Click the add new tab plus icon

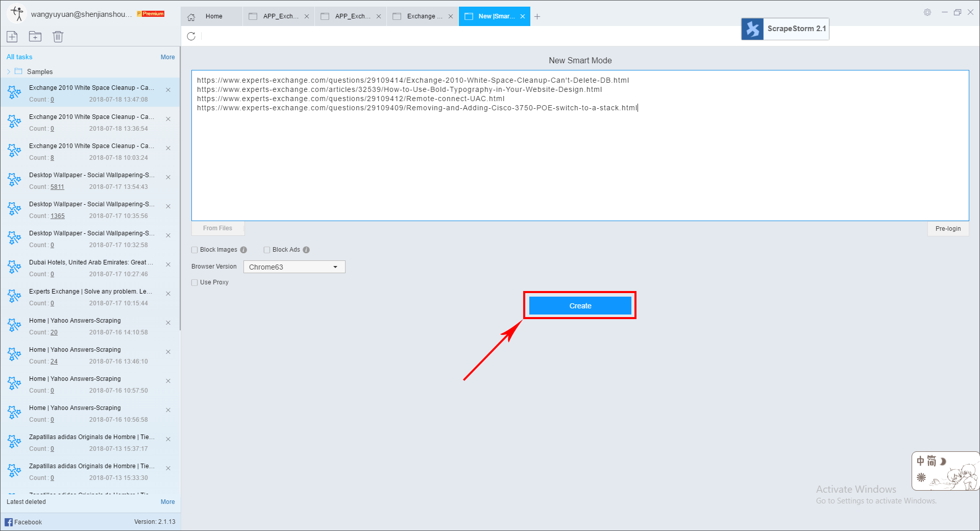[x=537, y=16]
